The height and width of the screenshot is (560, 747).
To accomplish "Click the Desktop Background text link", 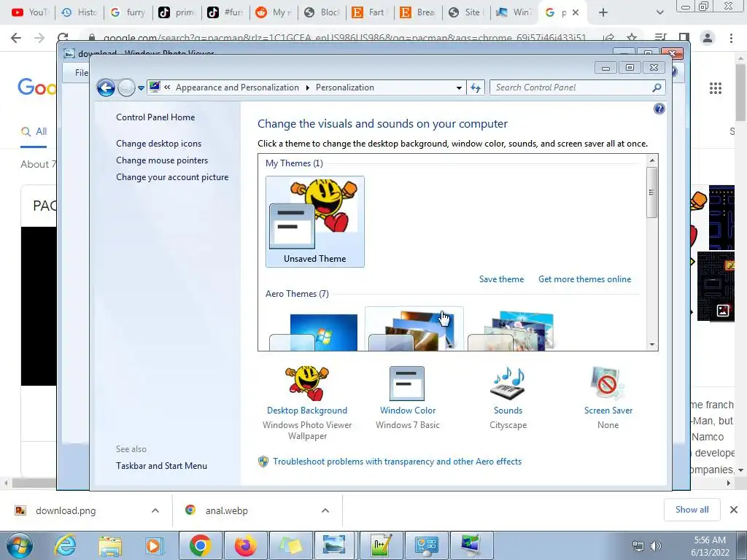I will tap(307, 411).
